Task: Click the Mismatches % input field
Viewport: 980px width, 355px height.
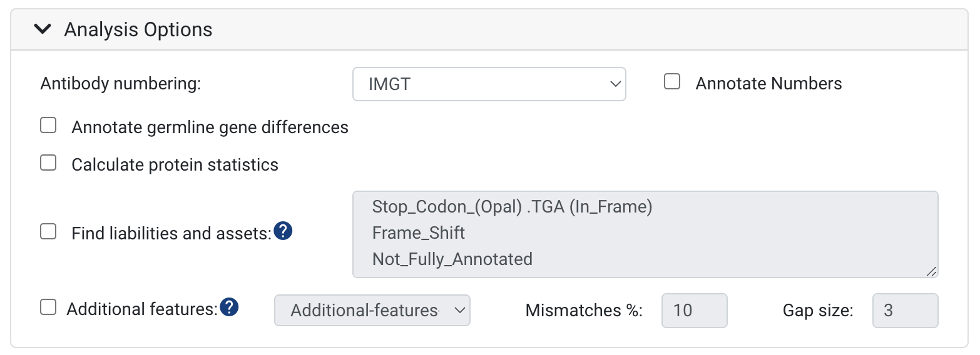Action: 695,310
